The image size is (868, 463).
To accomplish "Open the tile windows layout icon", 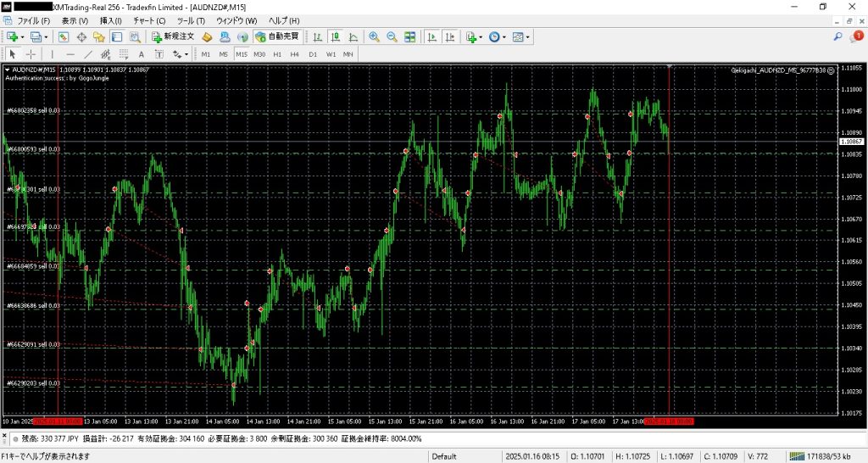I will point(410,37).
